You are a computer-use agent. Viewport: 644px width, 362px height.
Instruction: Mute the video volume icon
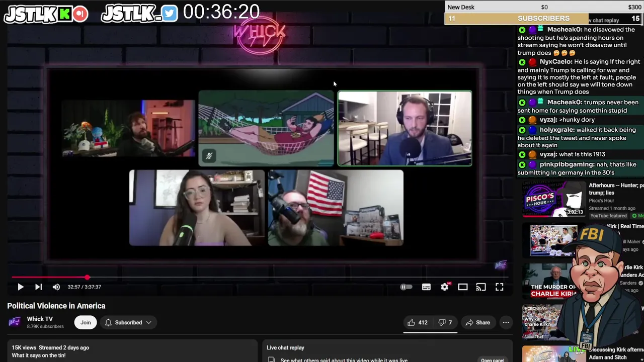point(56,287)
